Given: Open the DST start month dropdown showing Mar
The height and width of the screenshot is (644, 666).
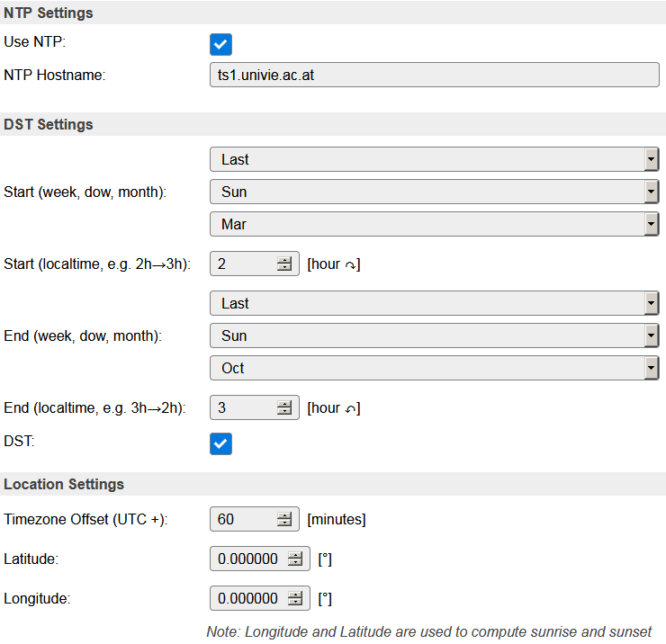Looking at the screenshot, I should 434,224.
